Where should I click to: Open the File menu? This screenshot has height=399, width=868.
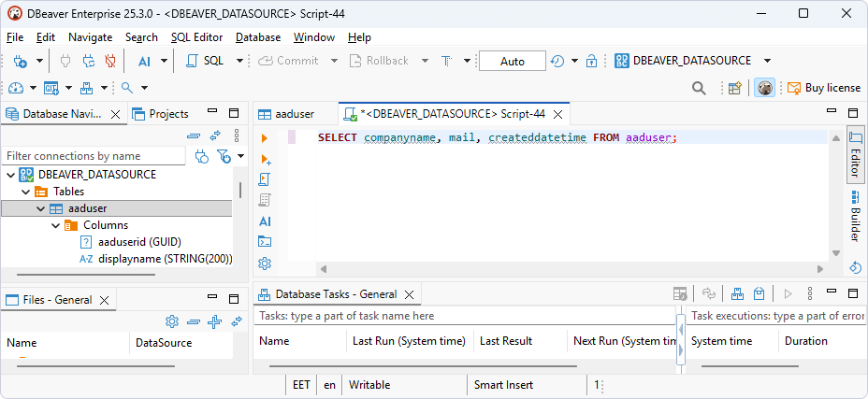click(x=15, y=37)
